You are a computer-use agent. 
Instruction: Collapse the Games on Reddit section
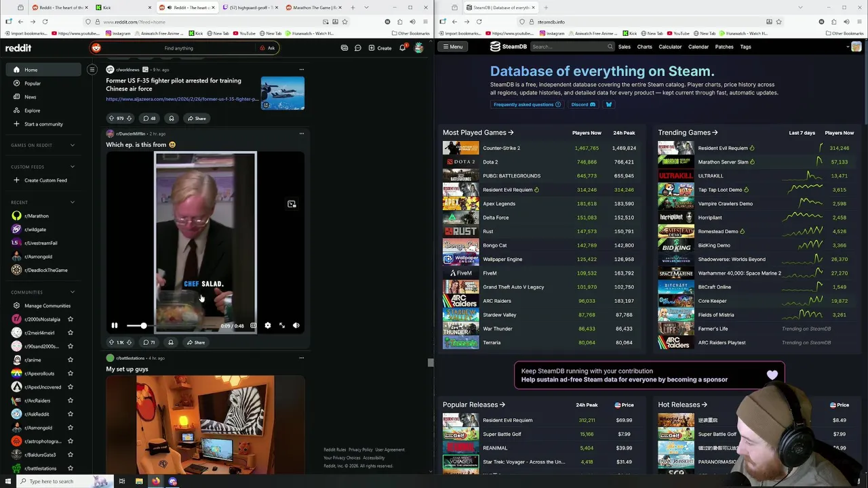(73, 145)
